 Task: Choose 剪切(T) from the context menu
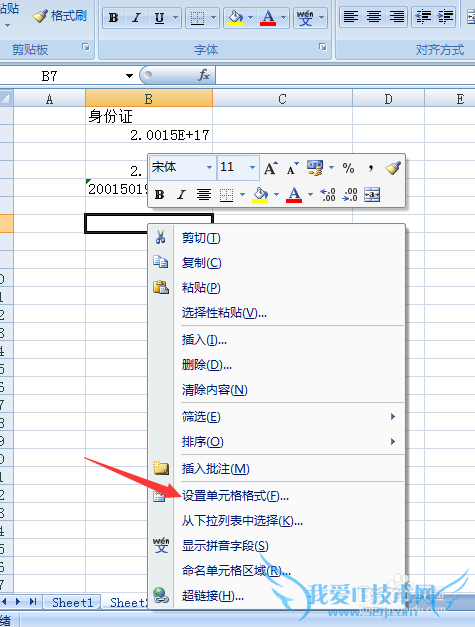[x=277, y=238]
